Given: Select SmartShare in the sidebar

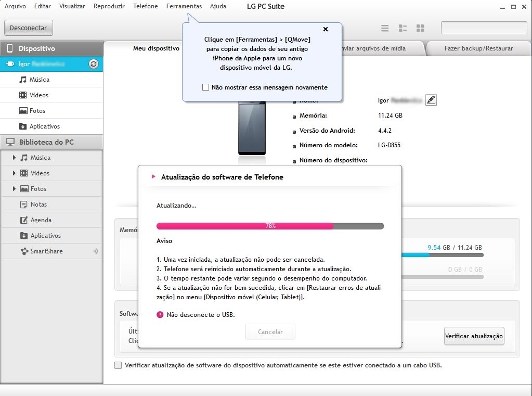Looking at the screenshot, I should click(x=51, y=251).
